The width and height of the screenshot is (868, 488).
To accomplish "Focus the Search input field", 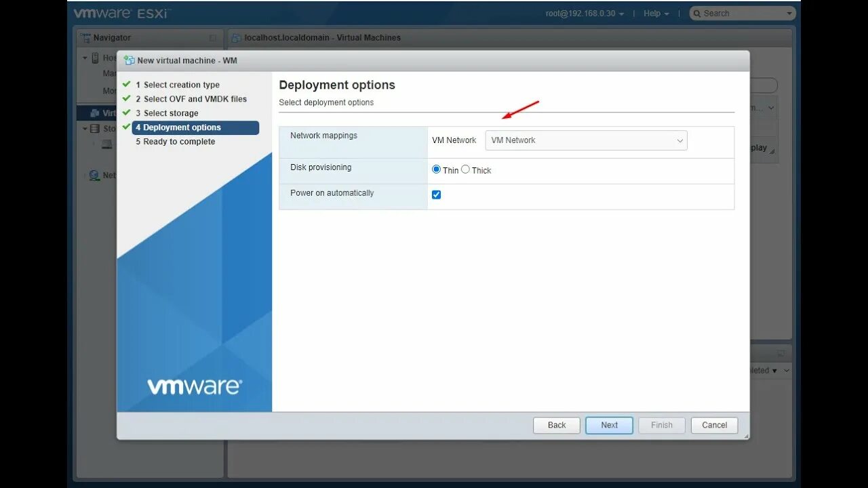I will tap(742, 14).
